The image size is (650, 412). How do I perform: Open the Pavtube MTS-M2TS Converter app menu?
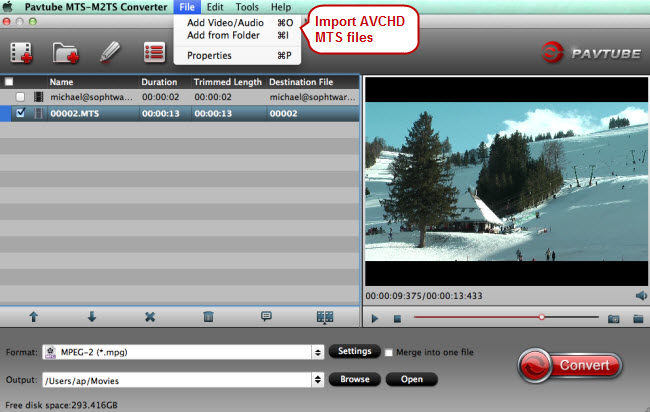point(96,7)
